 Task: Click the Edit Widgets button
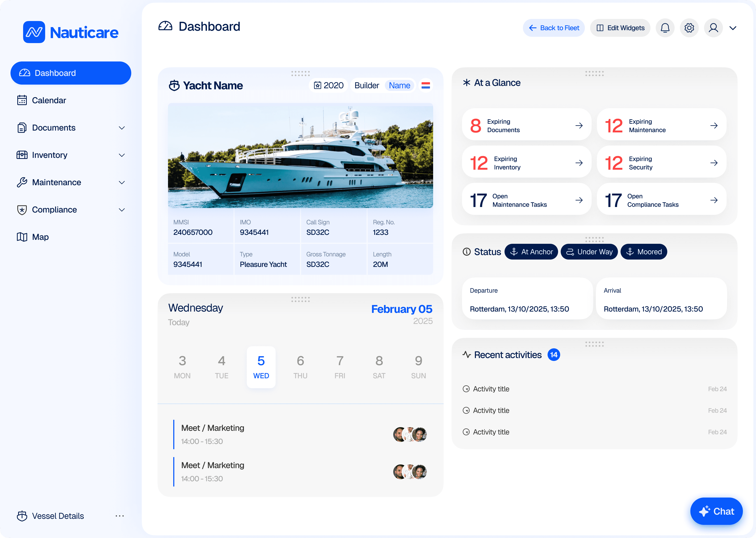tap(620, 28)
